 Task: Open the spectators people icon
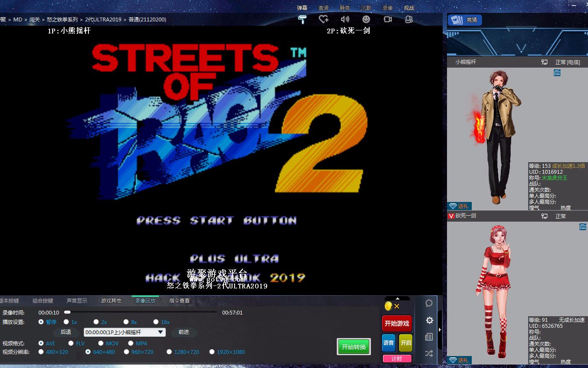(x=409, y=19)
